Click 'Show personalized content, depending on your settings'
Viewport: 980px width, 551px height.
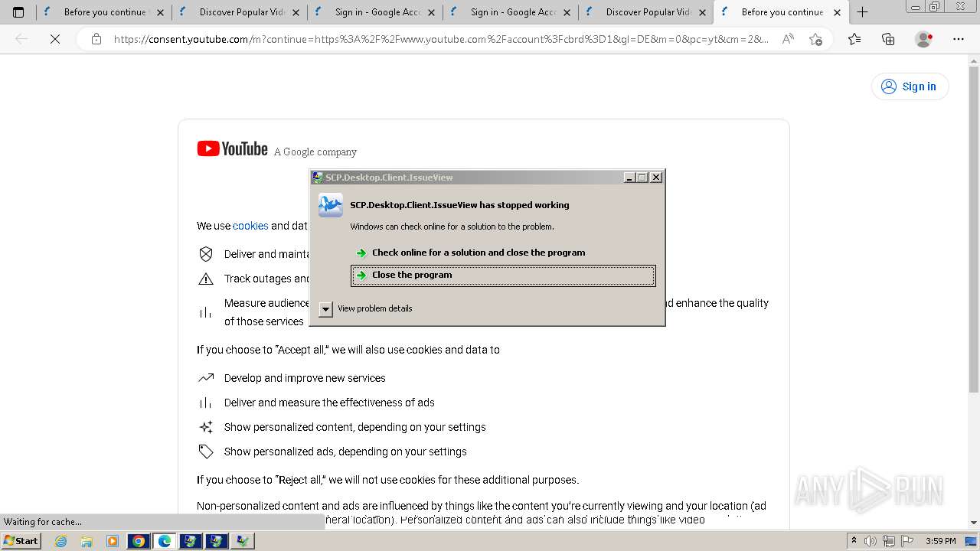pos(355,427)
